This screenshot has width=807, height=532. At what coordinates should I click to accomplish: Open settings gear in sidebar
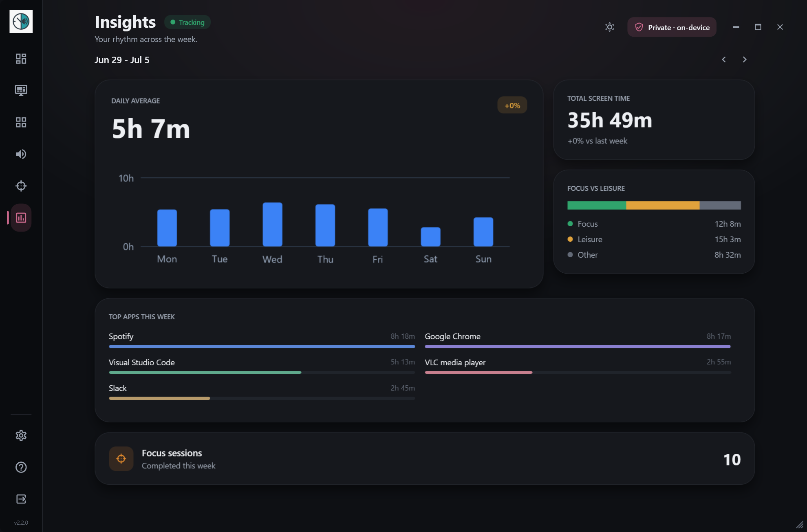pyautogui.click(x=21, y=435)
